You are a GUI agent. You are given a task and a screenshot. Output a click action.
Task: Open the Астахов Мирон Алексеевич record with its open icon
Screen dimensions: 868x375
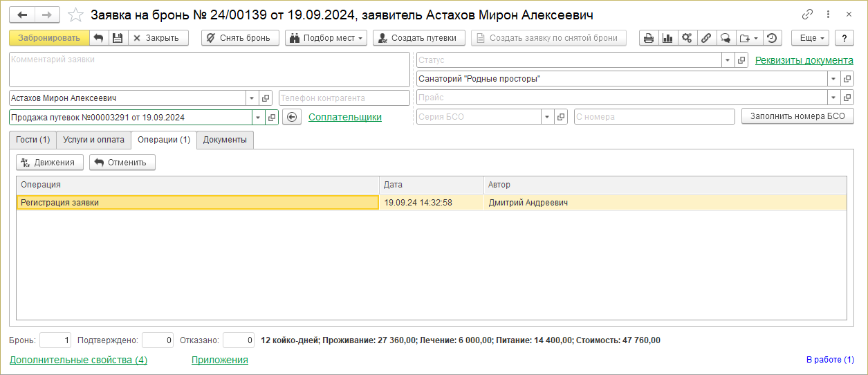266,98
